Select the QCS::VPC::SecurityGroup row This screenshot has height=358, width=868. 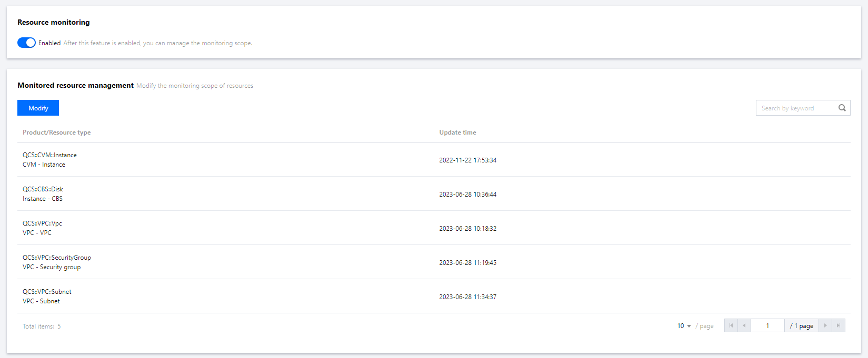click(434, 262)
